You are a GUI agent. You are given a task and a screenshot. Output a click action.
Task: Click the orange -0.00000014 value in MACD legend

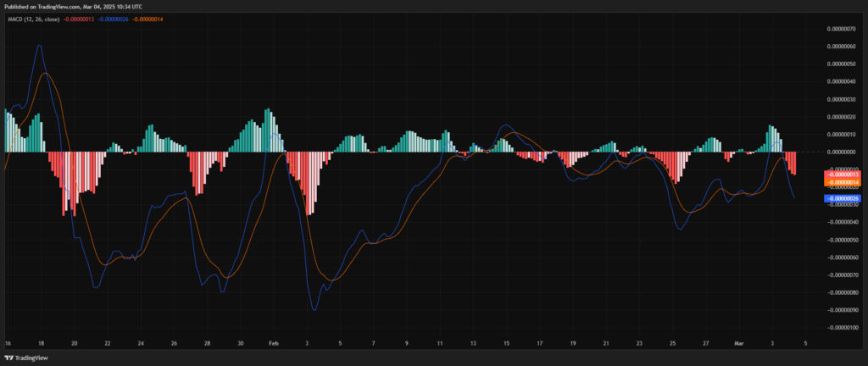click(148, 19)
